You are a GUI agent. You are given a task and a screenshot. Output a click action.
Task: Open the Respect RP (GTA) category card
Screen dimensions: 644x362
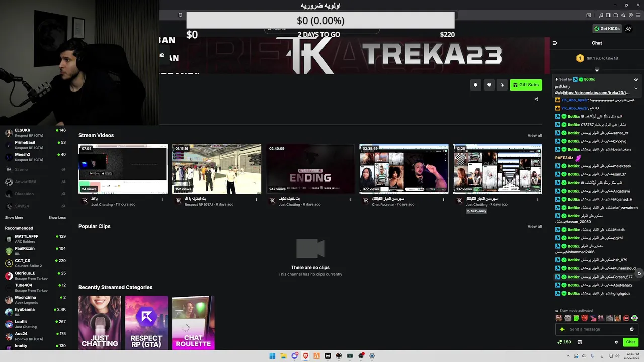click(x=146, y=322)
